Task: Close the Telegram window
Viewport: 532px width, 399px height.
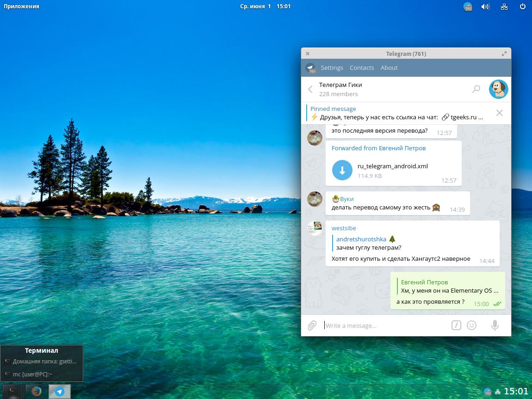Action: [307, 54]
